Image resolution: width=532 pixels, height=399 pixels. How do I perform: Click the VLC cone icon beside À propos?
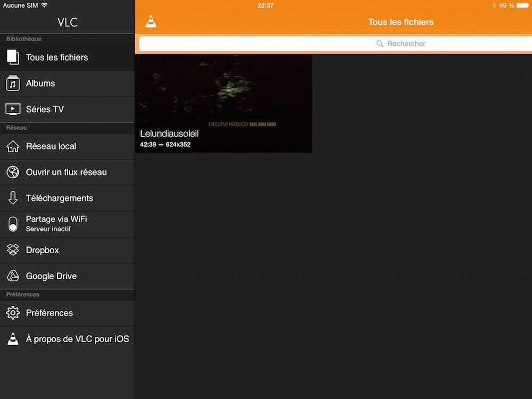pos(13,338)
